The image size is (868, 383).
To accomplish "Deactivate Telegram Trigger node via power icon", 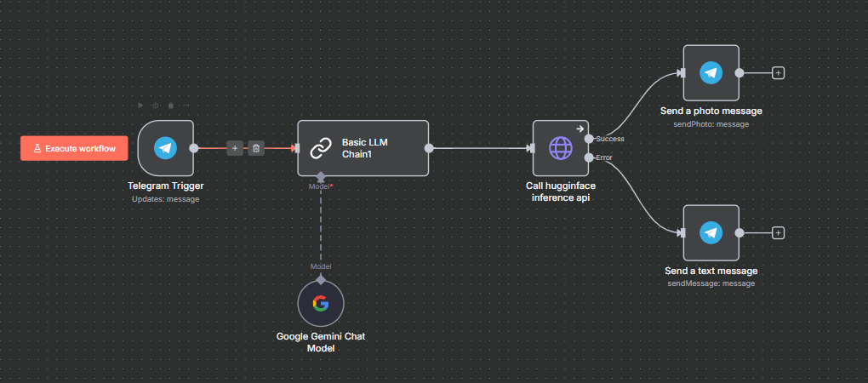I will point(156,106).
